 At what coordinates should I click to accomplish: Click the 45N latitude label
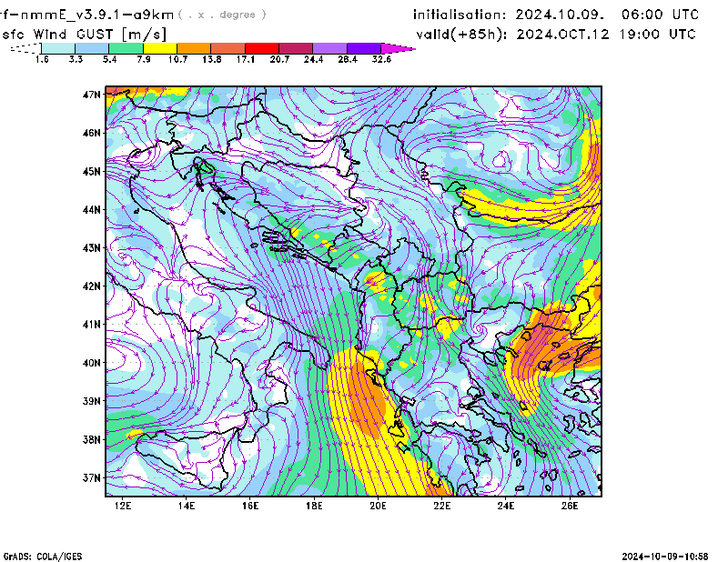coord(92,172)
